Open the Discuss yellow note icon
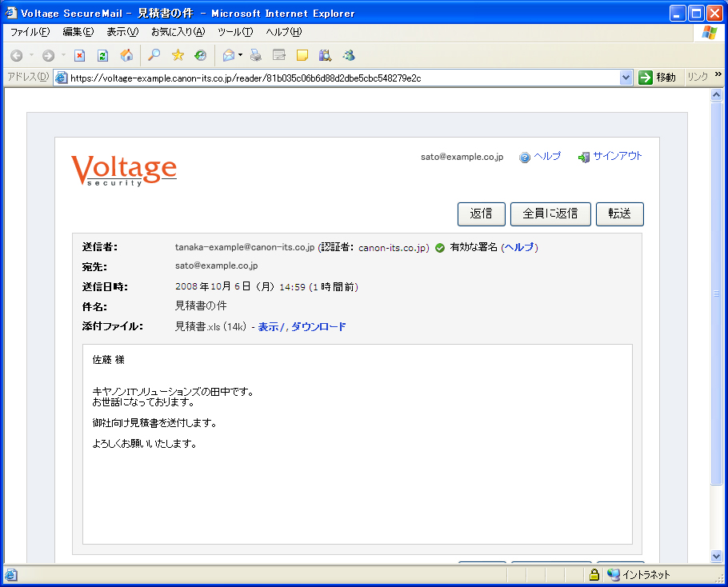 [302, 56]
